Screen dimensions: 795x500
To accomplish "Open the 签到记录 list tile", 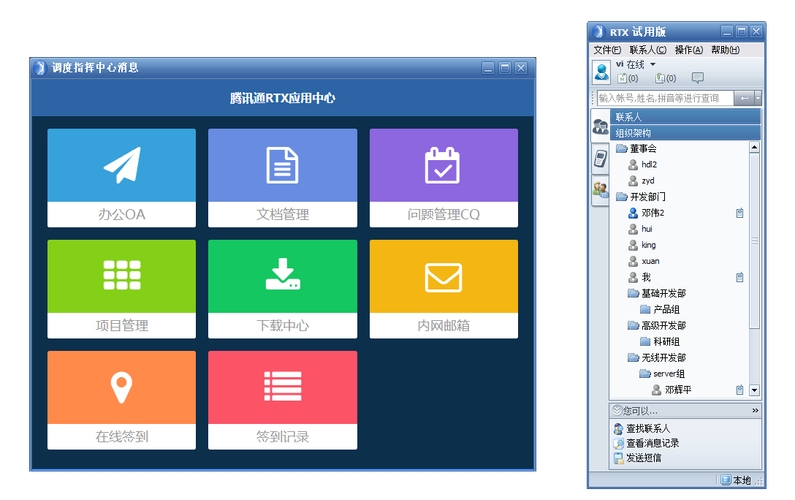I will coord(282,400).
